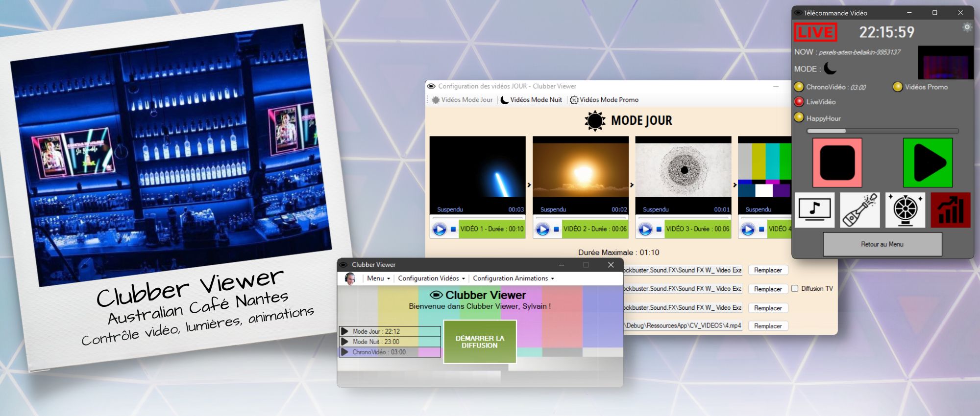Click eye icon in Clubber Viewer title bar
Image resolution: width=980 pixels, height=416 pixels.
343,265
